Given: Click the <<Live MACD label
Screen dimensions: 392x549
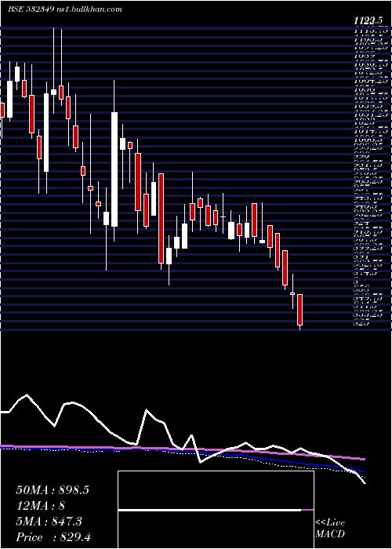Looking at the screenshot, I should pyautogui.click(x=330, y=529).
